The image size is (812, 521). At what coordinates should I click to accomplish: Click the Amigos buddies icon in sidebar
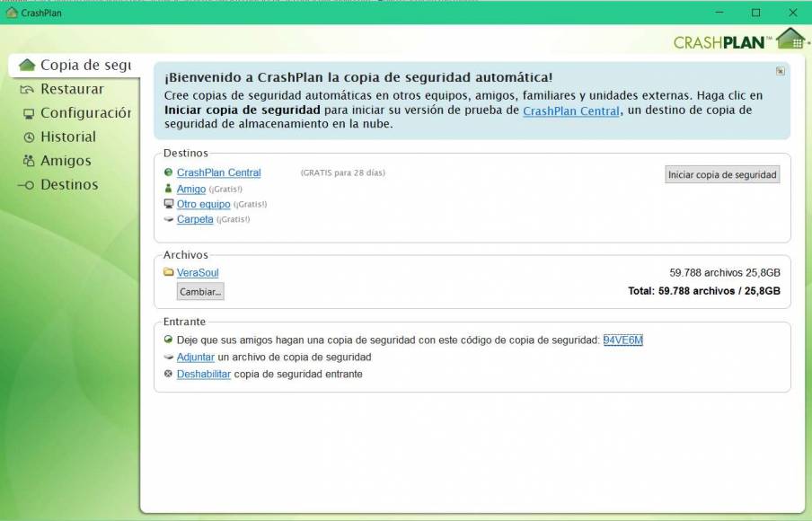pyautogui.click(x=28, y=161)
